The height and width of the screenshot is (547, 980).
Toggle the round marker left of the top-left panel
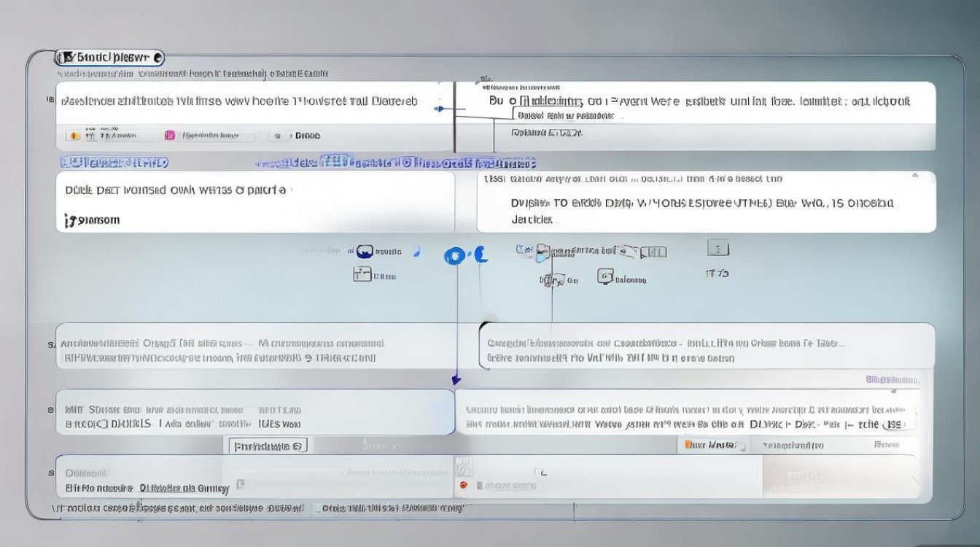50,99
